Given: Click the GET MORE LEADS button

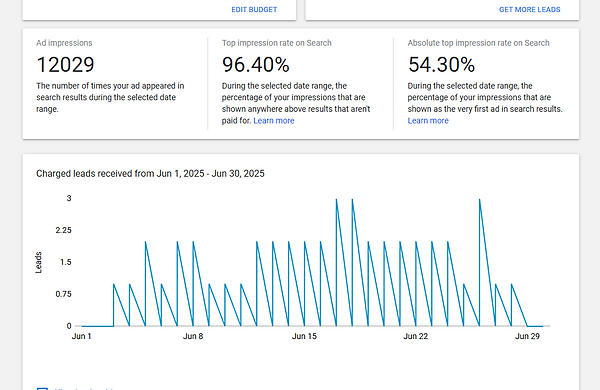Looking at the screenshot, I should 530,10.
